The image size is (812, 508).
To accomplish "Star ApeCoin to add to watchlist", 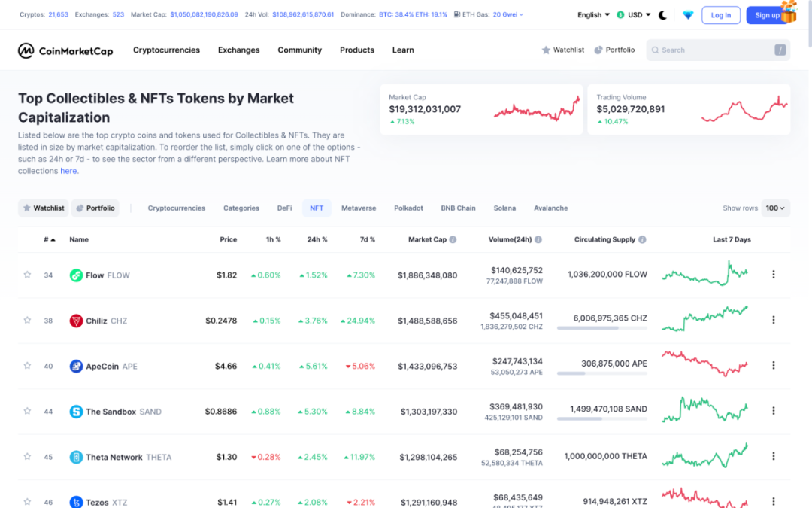I will click(x=28, y=366).
